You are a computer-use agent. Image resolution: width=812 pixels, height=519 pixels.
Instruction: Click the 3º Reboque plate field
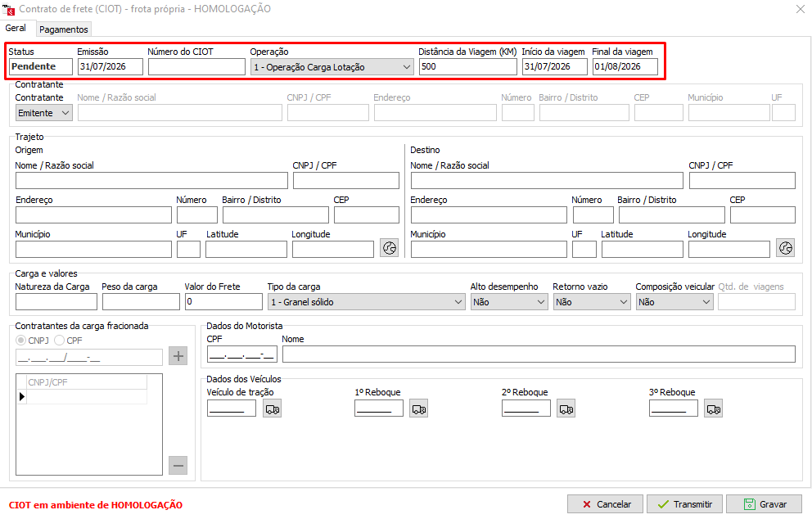[673, 408]
